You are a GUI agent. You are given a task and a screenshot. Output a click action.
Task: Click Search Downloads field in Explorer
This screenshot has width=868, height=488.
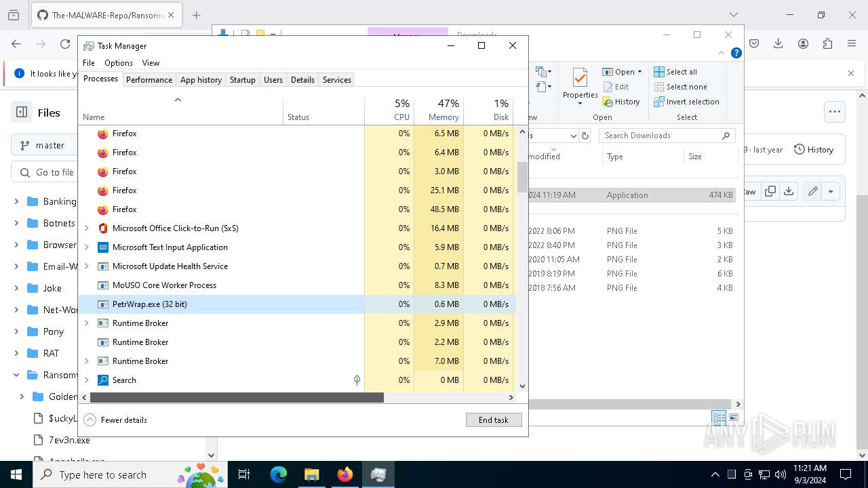click(667, 136)
